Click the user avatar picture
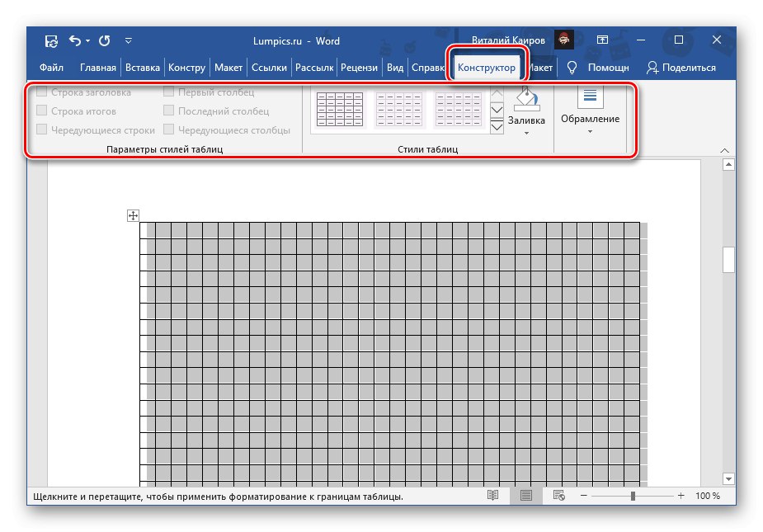Screen dimensions: 763x532 [564, 40]
